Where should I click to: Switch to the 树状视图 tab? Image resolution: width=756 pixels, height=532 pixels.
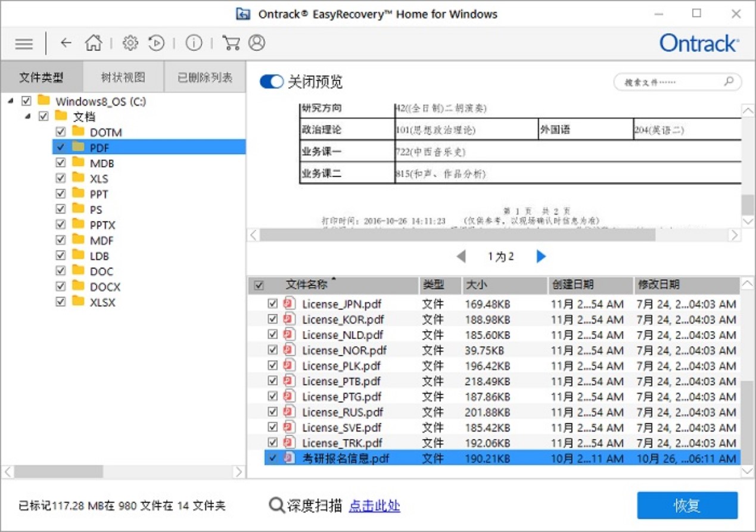click(123, 77)
